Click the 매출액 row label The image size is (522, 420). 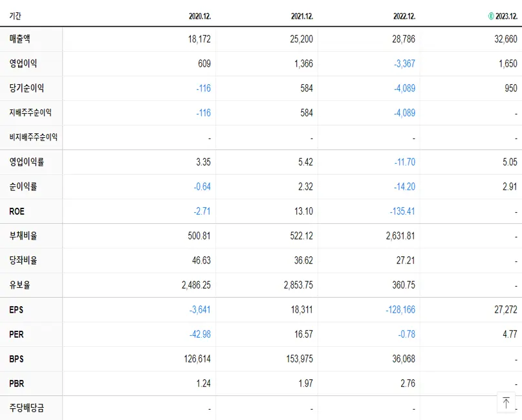click(19, 39)
